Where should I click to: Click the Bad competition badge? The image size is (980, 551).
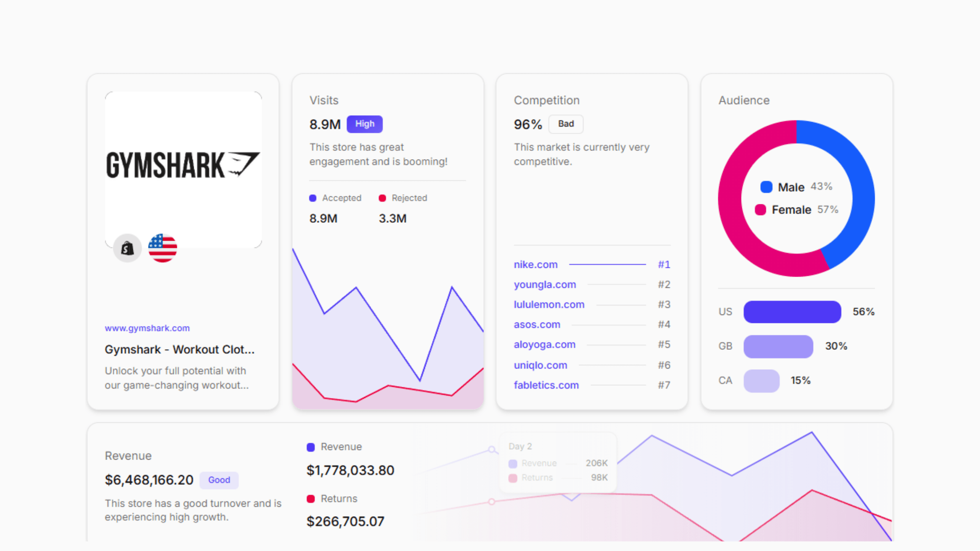(566, 124)
